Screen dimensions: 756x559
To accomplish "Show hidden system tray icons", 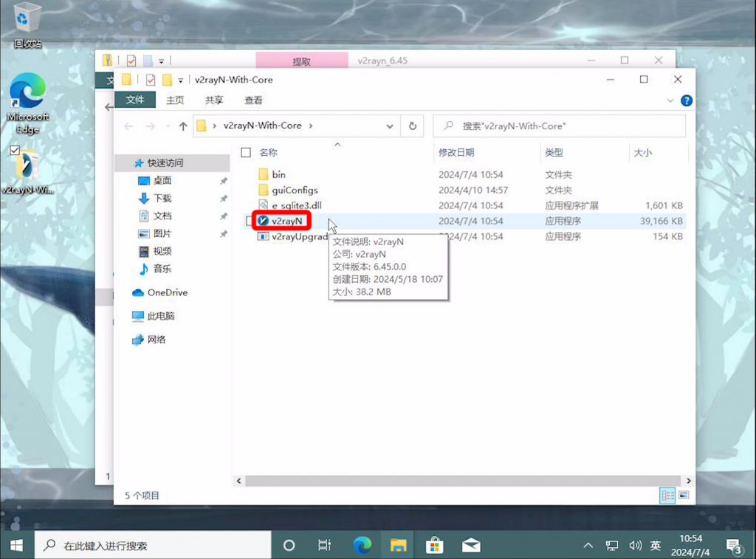I will tap(588, 546).
